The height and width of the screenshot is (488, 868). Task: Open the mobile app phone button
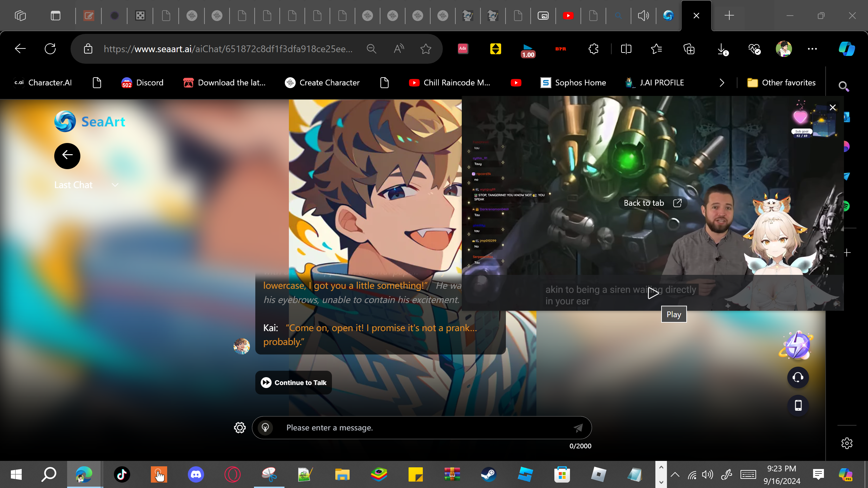coord(798,405)
